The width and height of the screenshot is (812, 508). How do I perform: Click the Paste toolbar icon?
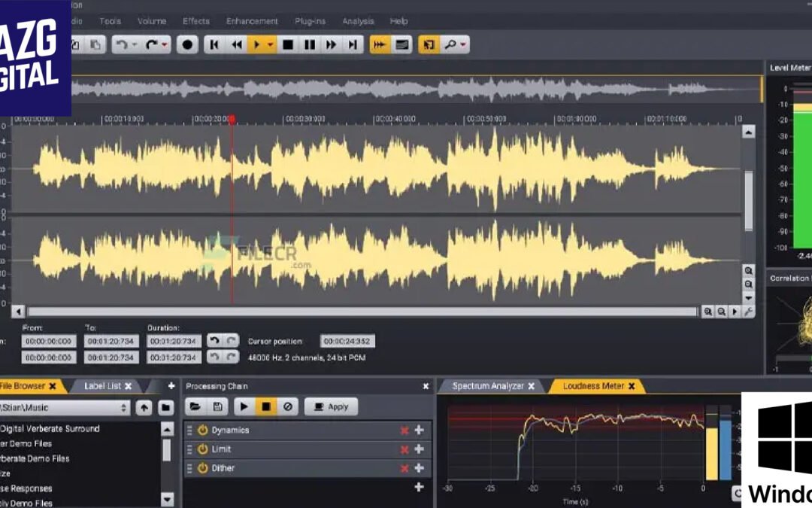[x=95, y=44]
